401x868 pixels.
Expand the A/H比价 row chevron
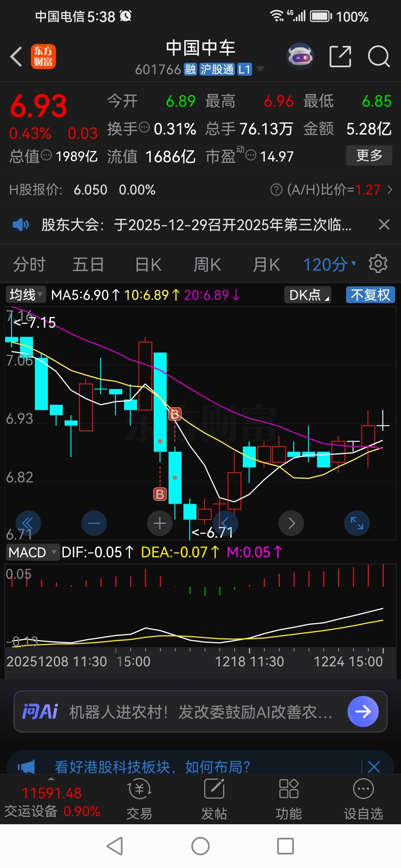[389, 190]
